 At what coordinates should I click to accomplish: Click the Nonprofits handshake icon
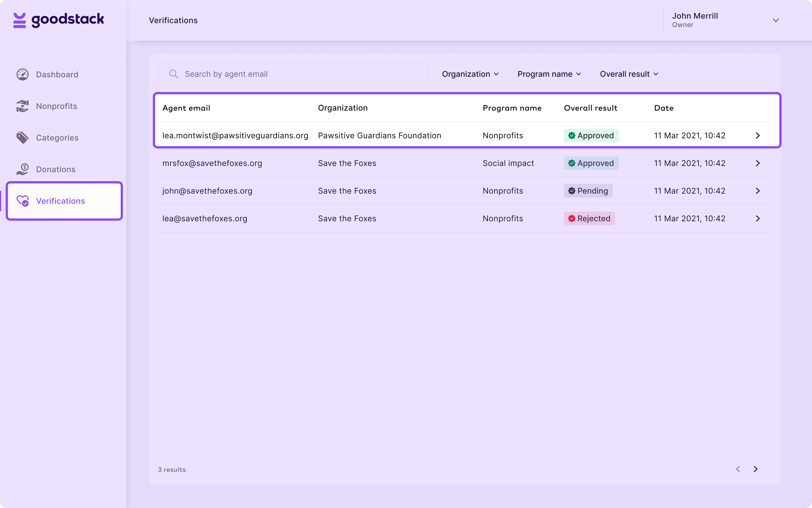click(x=23, y=106)
